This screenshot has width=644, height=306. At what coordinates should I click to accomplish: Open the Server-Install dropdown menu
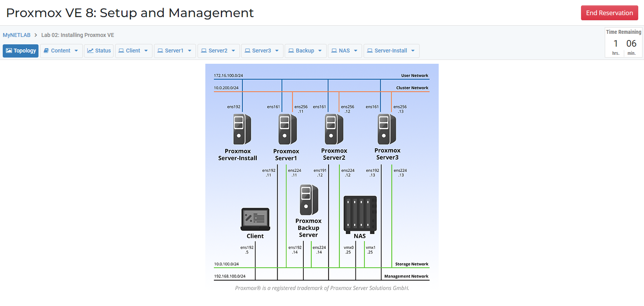tap(391, 51)
